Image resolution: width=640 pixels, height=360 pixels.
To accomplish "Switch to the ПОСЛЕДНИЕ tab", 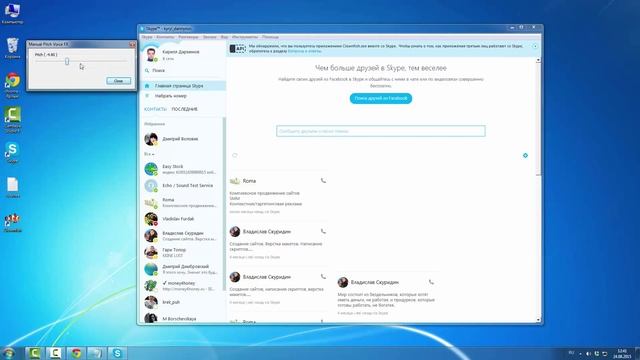I will point(184,109).
